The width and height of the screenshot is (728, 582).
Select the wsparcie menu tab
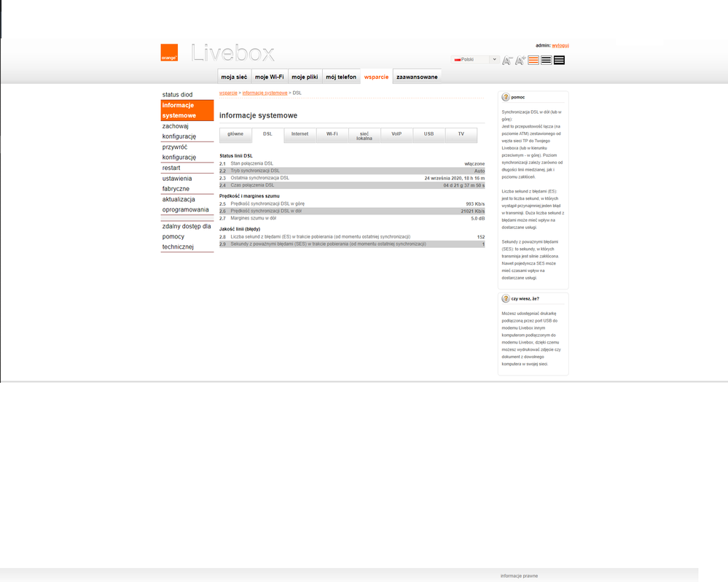tap(376, 77)
